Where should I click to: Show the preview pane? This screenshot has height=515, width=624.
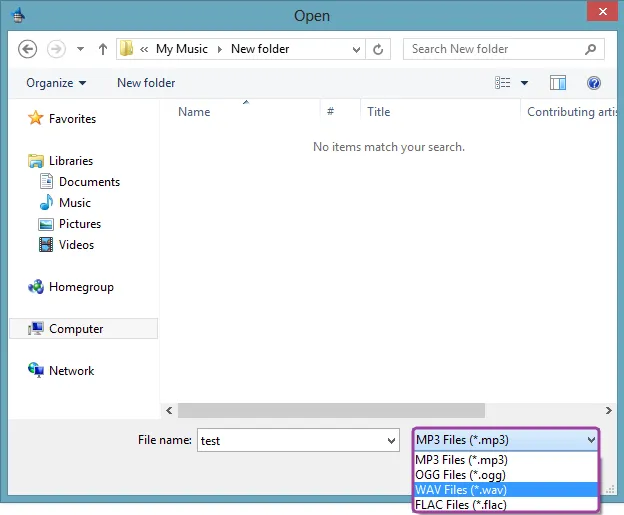558,83
